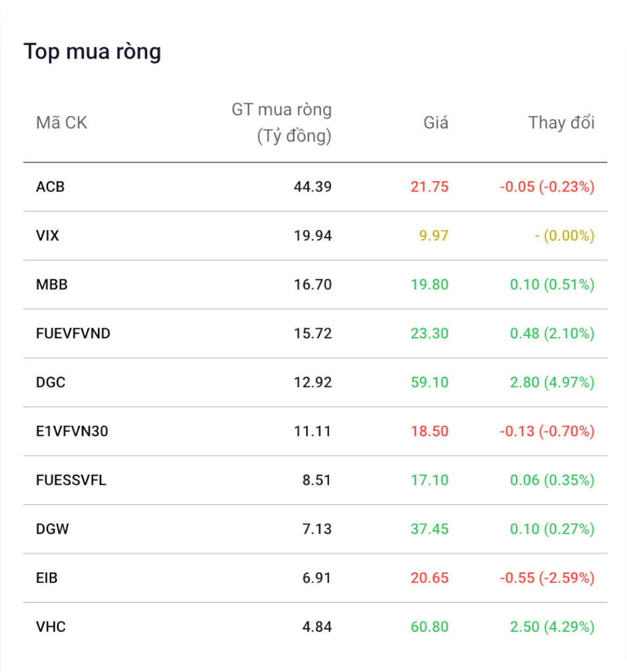Click the FUEVFVND fund code

coord(73,333)
